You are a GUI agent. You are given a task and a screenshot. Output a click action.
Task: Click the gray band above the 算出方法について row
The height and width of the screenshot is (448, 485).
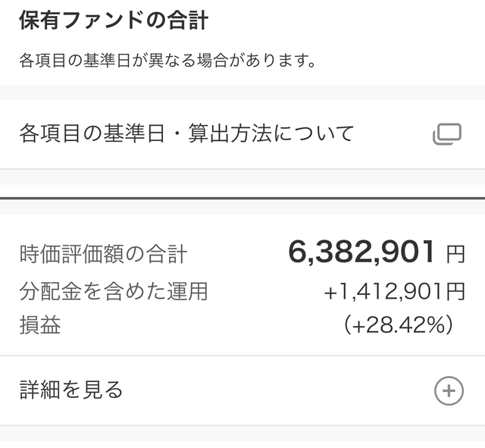[x=242, y=92]
